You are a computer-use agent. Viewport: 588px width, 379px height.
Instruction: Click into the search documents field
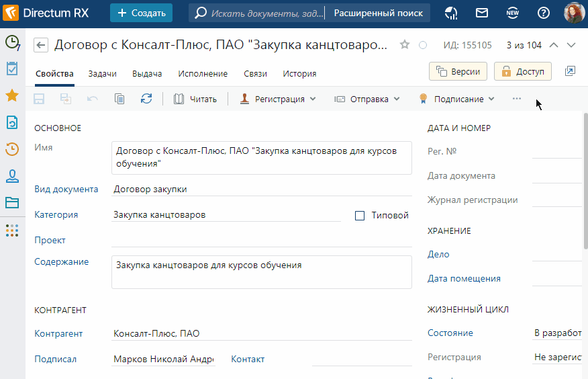coord(266,13)
